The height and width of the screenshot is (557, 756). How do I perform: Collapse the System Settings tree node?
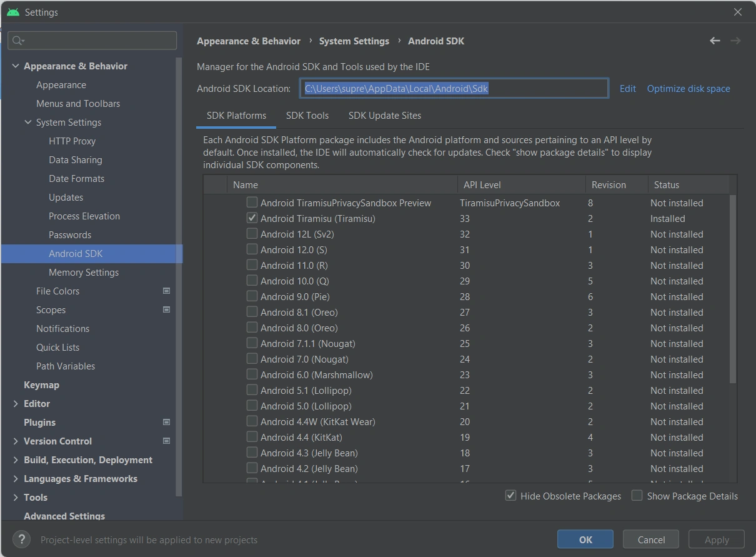click(x=28, y=122)
